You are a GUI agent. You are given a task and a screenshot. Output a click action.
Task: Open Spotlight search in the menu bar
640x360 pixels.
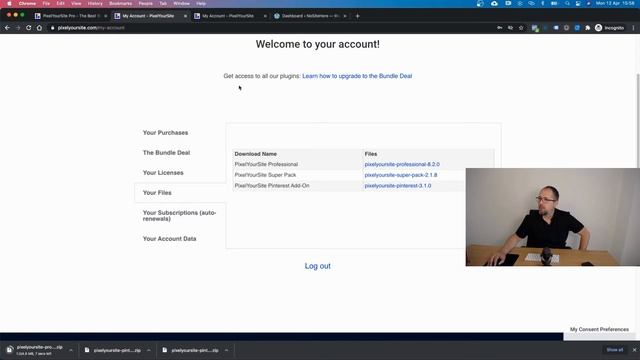point(567,3)
